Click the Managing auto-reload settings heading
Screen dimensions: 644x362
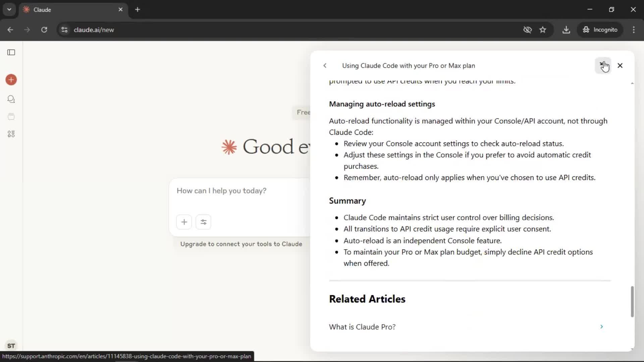coord(382,104)
